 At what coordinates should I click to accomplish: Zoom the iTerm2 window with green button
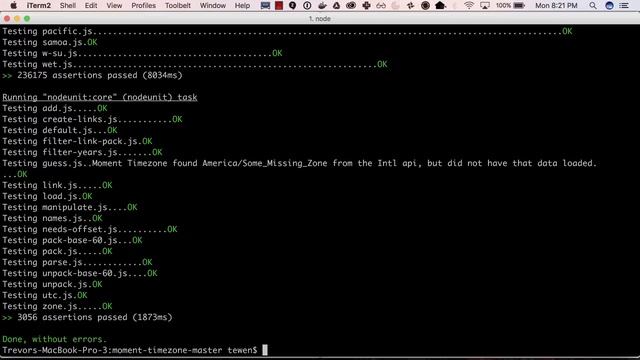pyautogui.click(x=27, y=18)
